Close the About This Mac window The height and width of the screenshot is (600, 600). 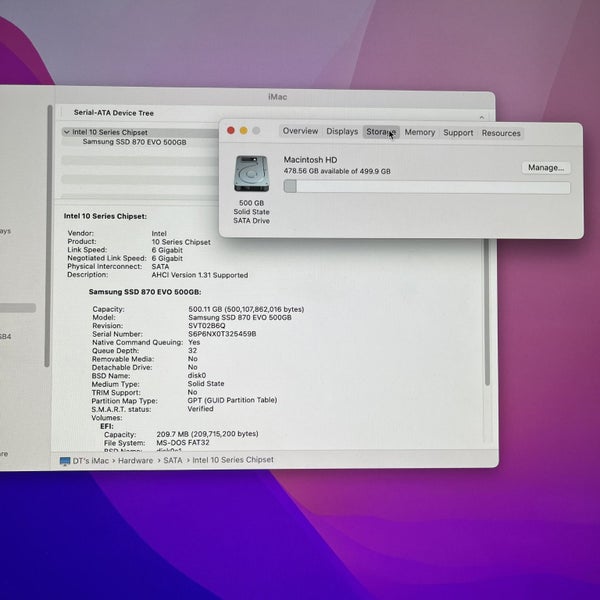[231, 130]
